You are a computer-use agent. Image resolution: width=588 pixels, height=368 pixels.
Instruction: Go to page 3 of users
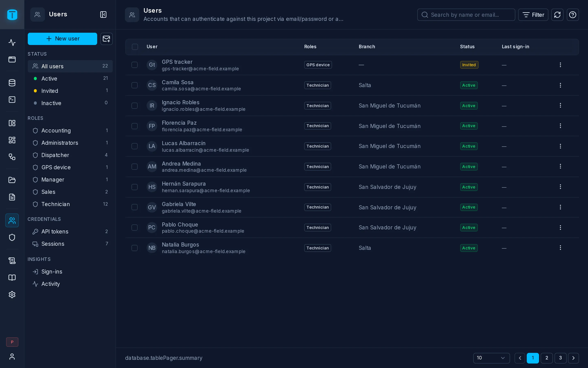[560, 358]
